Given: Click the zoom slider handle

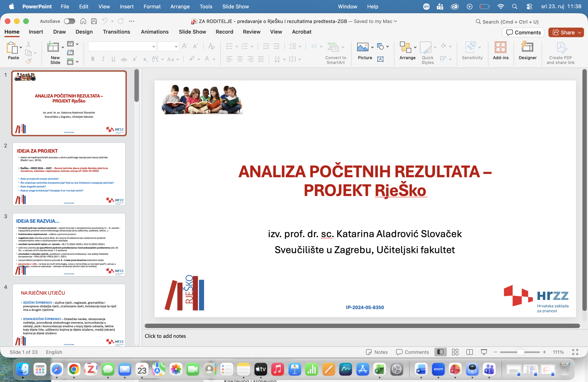Looking at the screenshot, I should tap(520, 352).
